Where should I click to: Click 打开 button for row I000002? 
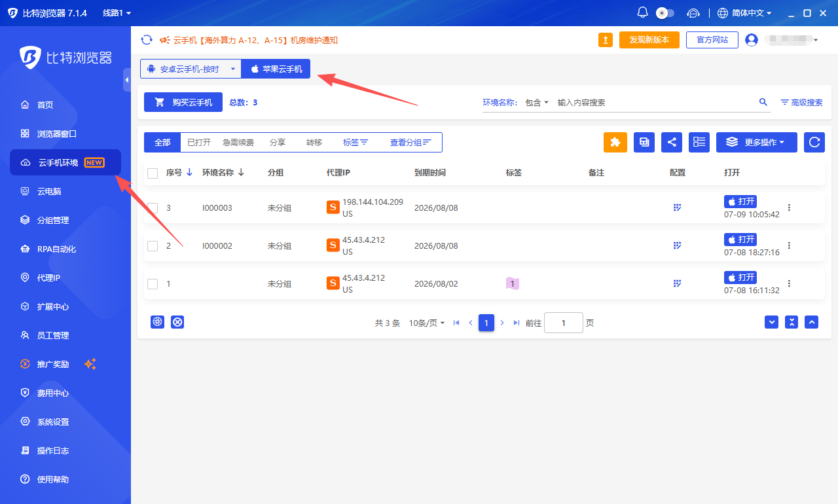coord(740,239)
